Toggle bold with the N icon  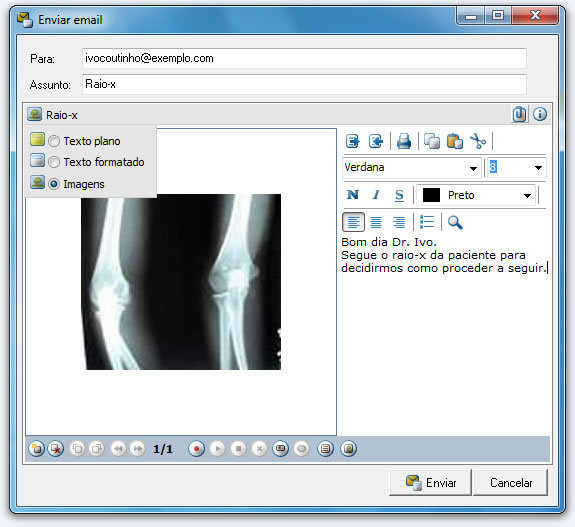tap(353, 195)
